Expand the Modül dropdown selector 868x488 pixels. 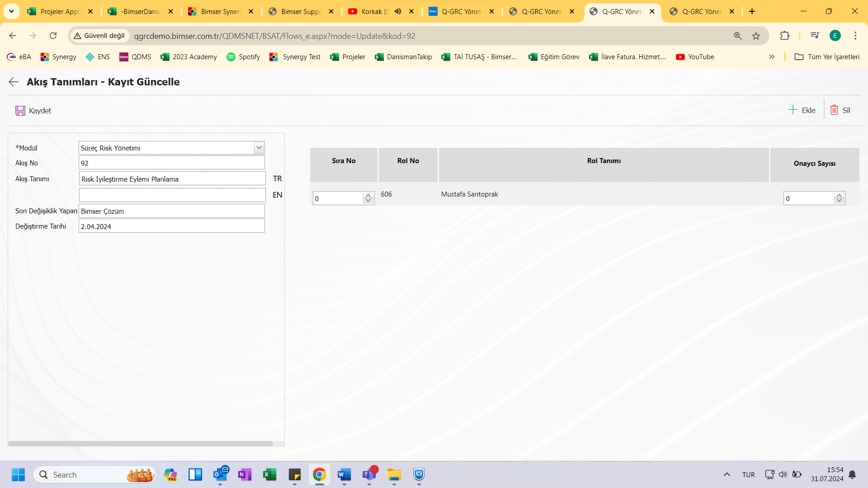click(259, 147)
